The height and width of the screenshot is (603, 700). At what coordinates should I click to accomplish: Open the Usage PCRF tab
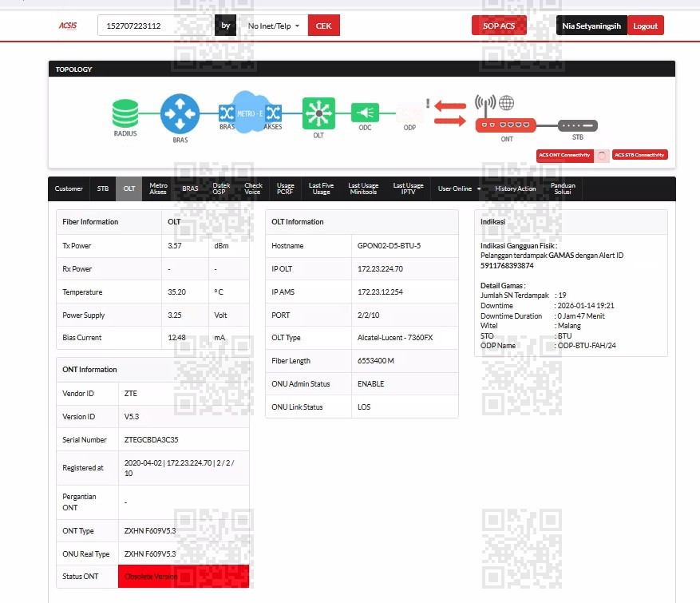tap(285, 188)
